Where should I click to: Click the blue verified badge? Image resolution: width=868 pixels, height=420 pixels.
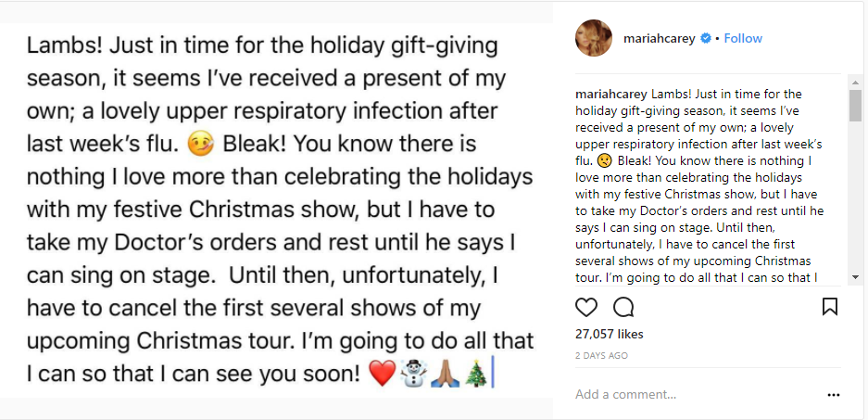point(706,38)
